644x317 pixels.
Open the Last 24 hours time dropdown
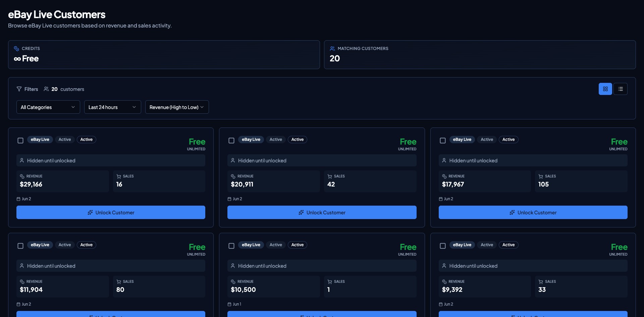113,107
